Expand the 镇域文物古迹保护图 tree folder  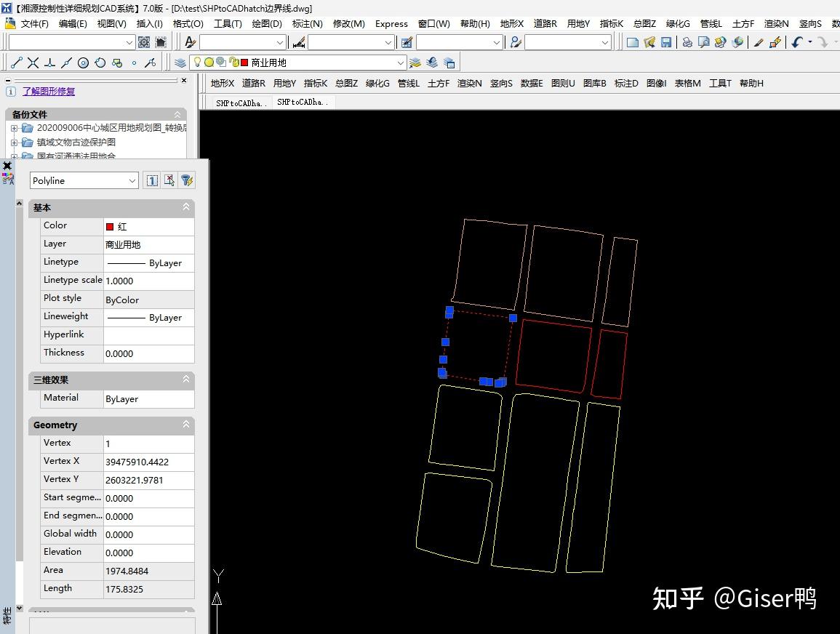click(x=14, y=143)
